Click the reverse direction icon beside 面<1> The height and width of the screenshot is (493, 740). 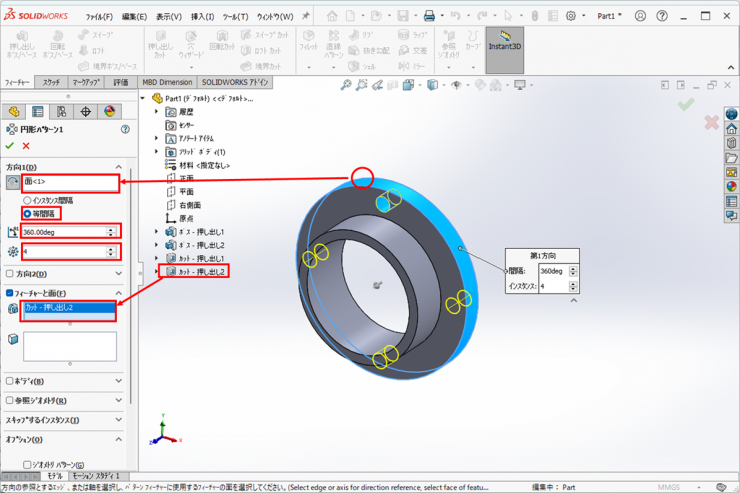[x=13, y=183]
